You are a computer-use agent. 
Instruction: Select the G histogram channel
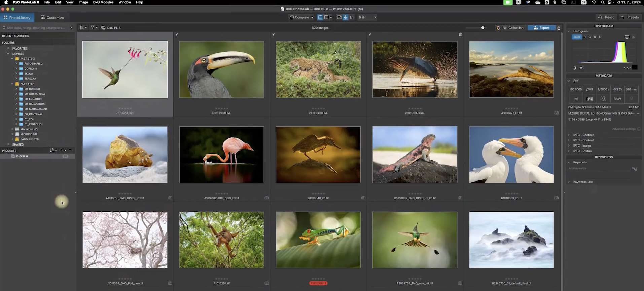[589, 37]
